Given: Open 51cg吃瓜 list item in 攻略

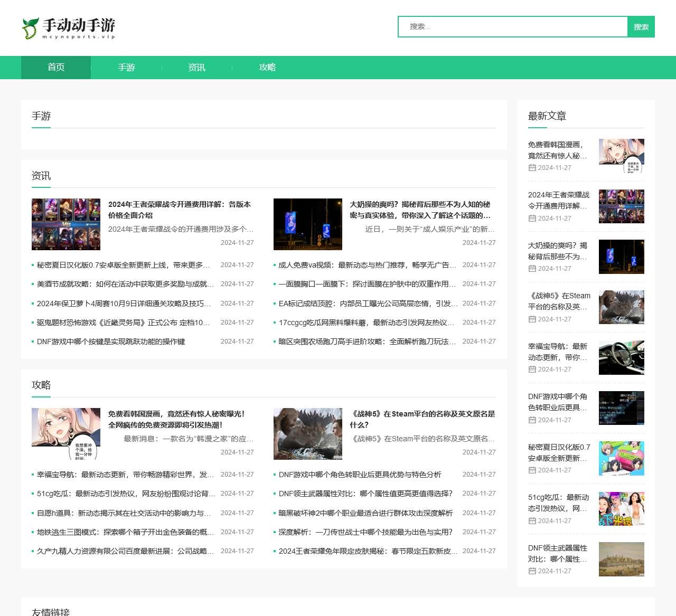Looking at the screenshot, I should (126, 494).
